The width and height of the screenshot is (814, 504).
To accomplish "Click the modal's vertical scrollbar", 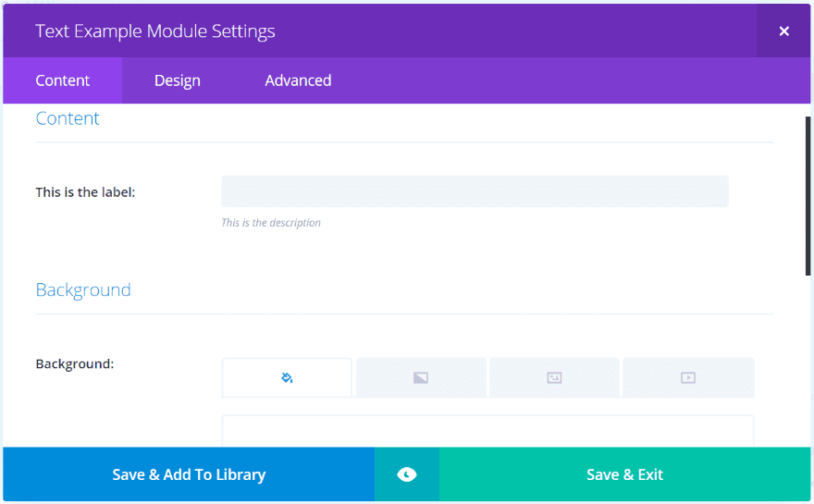I will point(808,196).
